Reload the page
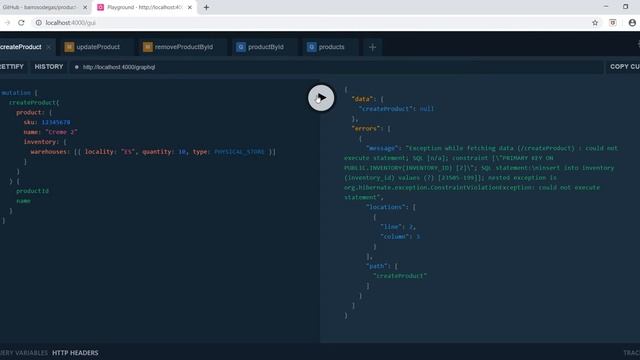 click(21, 23)
